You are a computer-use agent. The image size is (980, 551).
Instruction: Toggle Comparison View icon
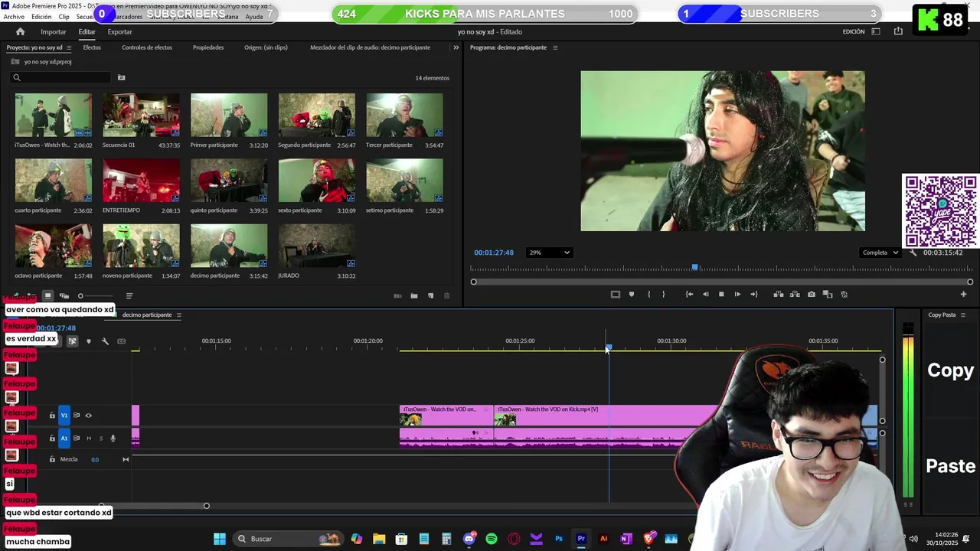[x=828, y=295]
